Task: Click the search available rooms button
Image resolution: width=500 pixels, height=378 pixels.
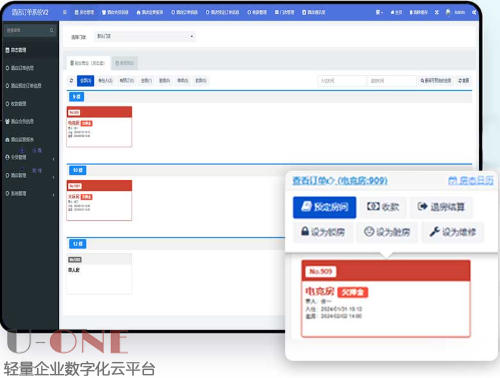Action: pos(436,81)
